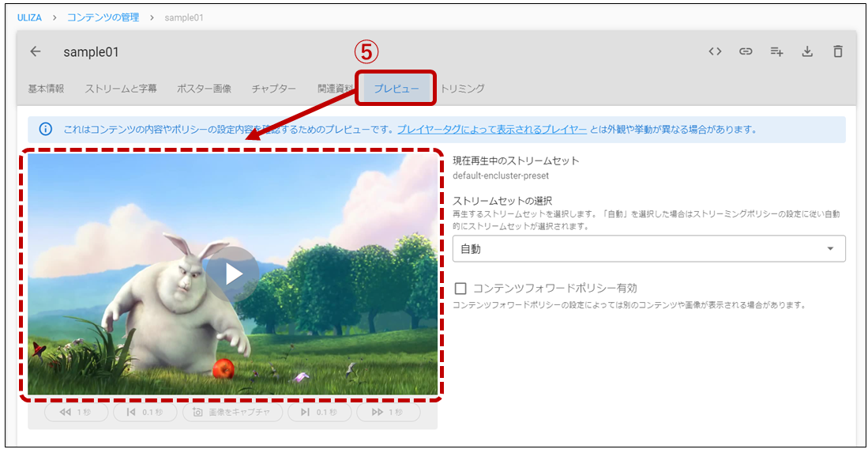Viewport: 868px width, 453px height.
Task: Rewind 1 second button
Action: coord(77,412)
